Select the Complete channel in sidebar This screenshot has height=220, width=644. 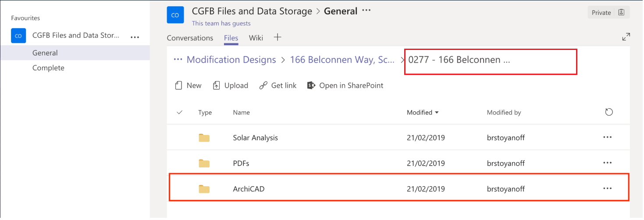(48, 68)
